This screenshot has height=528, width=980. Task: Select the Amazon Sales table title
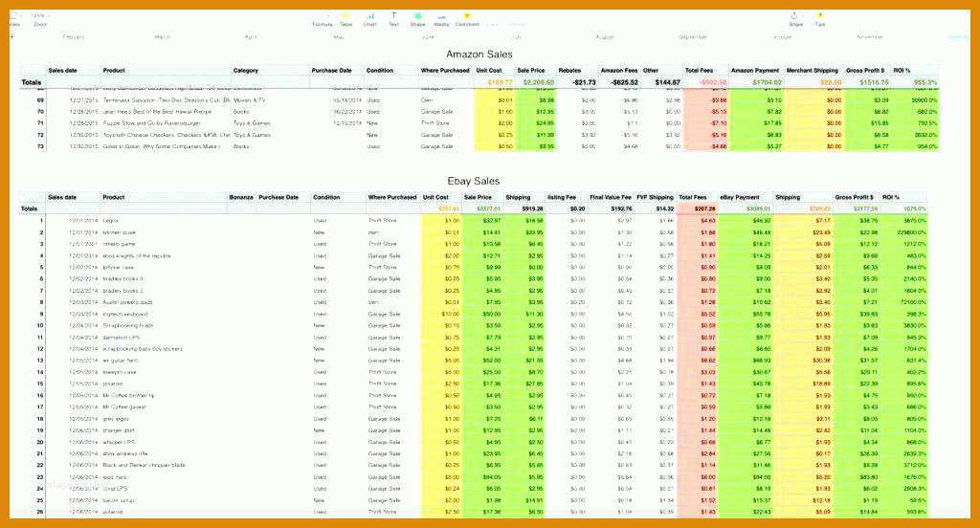pos(479,55)
